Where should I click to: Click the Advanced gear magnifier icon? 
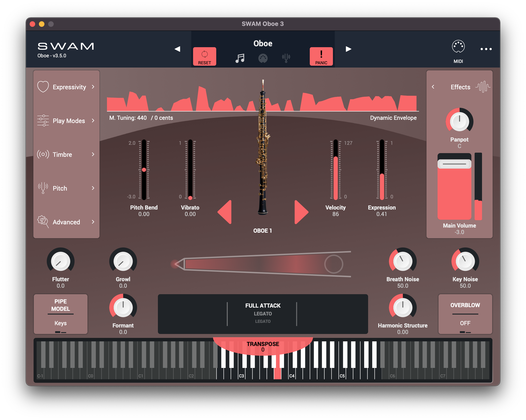[43, 222]
